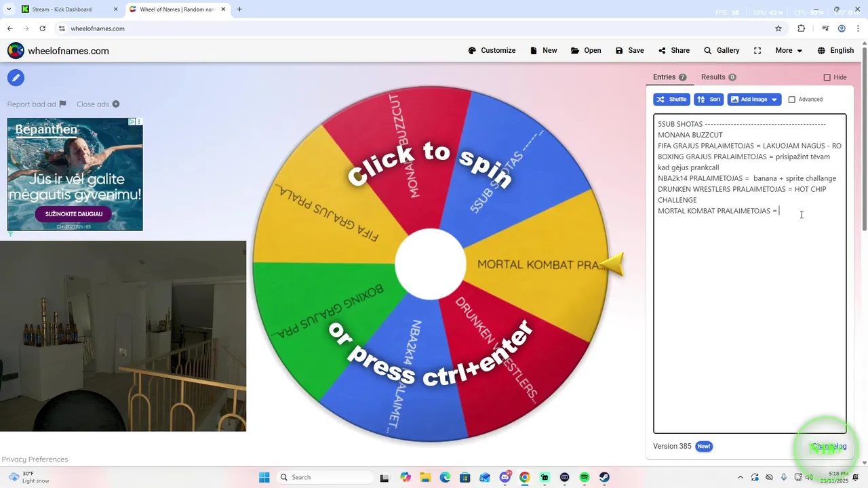Open File Explorer from the taskbar
The width and height of the screenshot is (868, 488).
click(425, 477)
